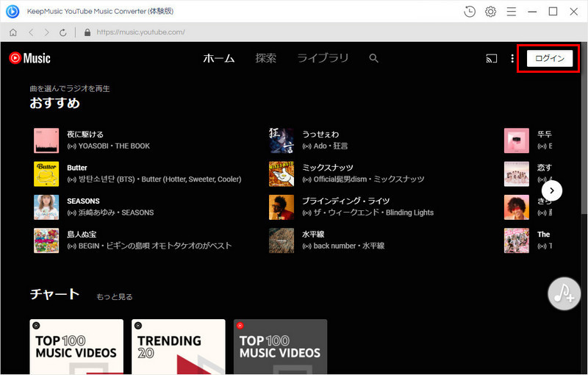588x375 pixels.
Task: Open search with the magnifier icon
Action: click(x=373, y=58)
